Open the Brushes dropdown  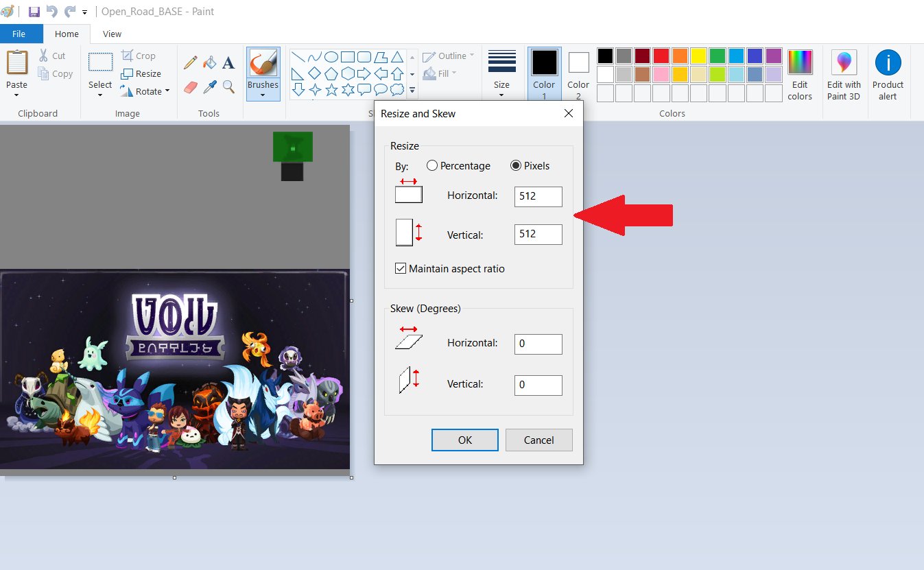click(263, 95)
